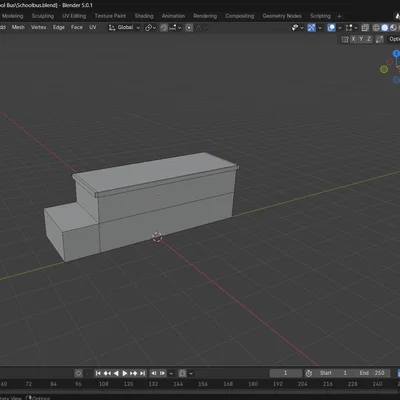The width and height of the screenshot is (400, 400).
Task: Switch to material preview shading
Action: 393,28
